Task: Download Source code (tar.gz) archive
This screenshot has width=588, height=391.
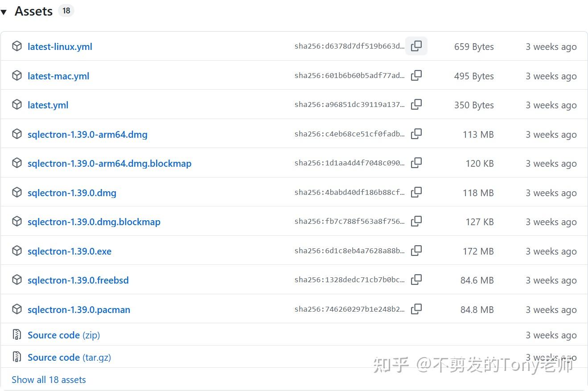Action: pos(69,358)
